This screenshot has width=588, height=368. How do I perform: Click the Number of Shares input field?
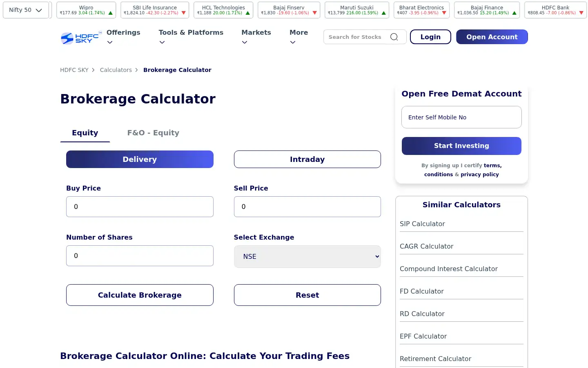tap(140, 256)
